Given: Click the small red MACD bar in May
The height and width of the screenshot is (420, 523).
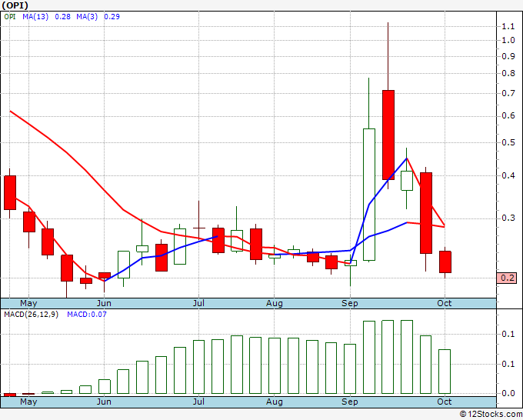Looking at the screenshot, I should coord(10,395).
